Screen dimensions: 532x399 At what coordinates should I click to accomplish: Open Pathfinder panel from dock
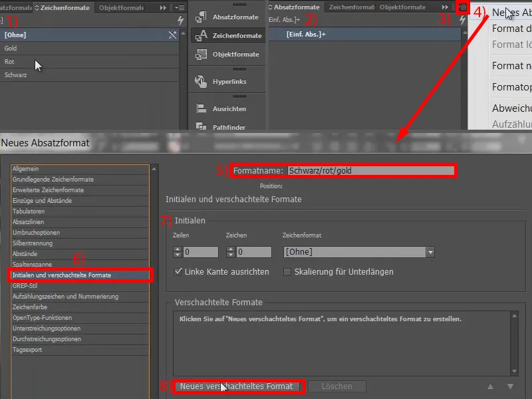coord(201,126)
